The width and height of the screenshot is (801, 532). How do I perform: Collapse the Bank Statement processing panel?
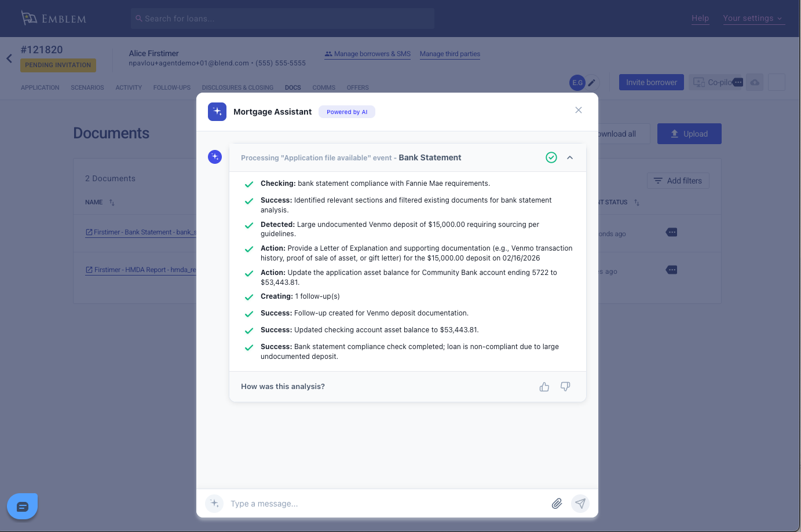tap(570, 157)
